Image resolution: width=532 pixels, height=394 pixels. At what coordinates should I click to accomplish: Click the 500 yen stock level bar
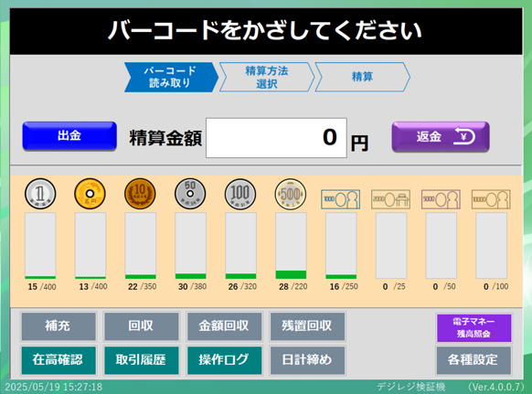(291, 246)
